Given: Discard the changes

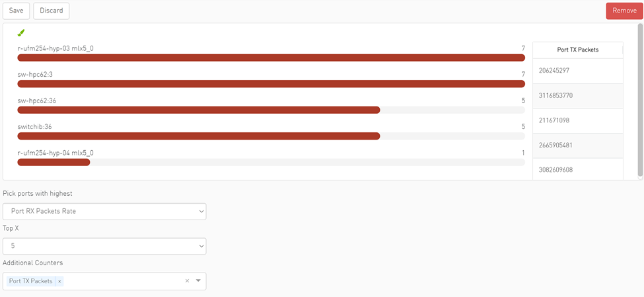Looking at the screenshot, I should [x=51, y=11].
